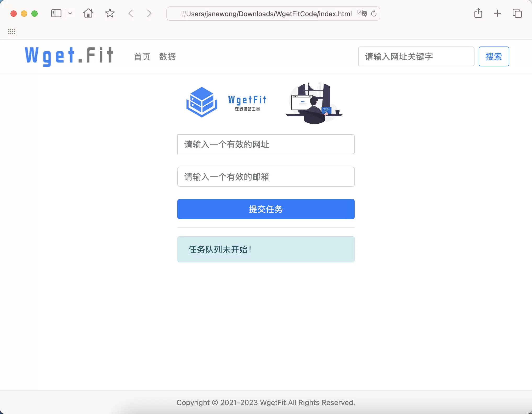
Task: Open the 首页 navigation link
Action: tap(142, 56)
